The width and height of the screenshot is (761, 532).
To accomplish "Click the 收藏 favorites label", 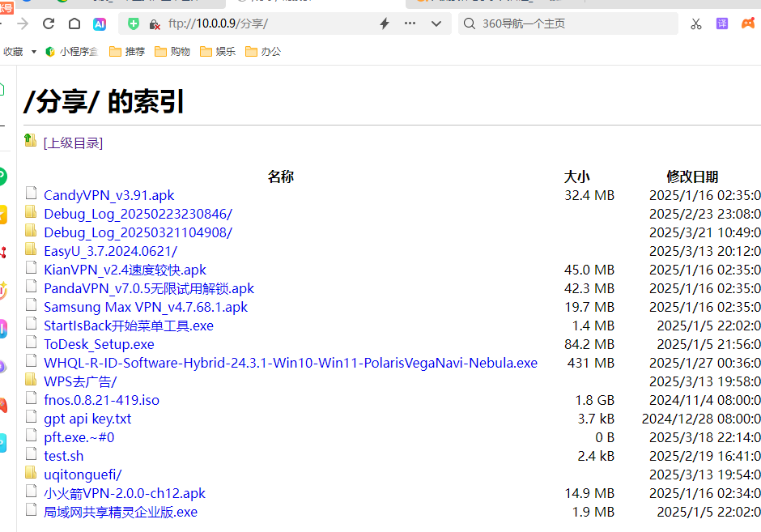I will 13,52.
